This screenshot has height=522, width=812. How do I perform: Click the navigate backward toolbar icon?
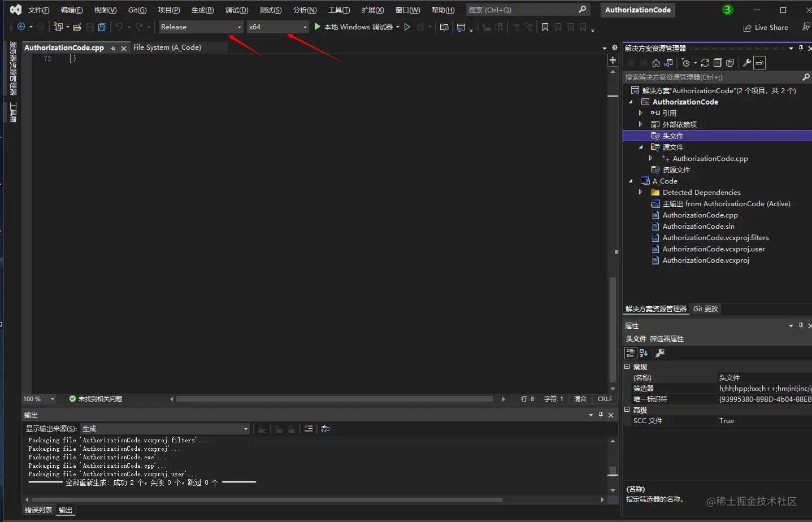tap(21, 27)
